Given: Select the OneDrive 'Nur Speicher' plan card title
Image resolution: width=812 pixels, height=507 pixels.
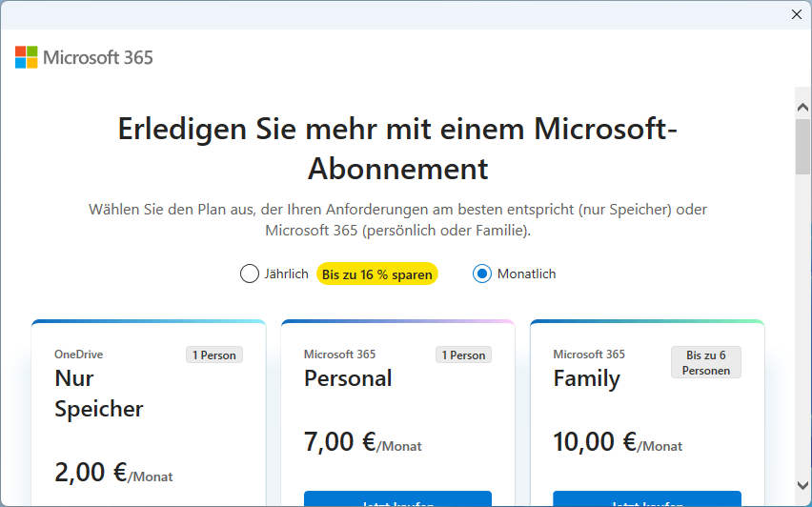Looking at the screenshot, I should pos(99,393).
